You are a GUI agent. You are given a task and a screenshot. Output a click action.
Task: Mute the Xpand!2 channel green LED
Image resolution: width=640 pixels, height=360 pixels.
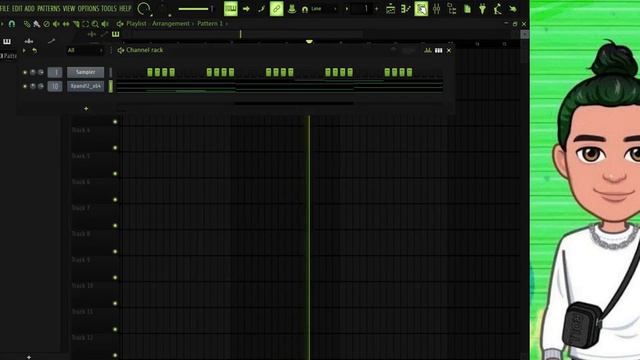point(25,86)
